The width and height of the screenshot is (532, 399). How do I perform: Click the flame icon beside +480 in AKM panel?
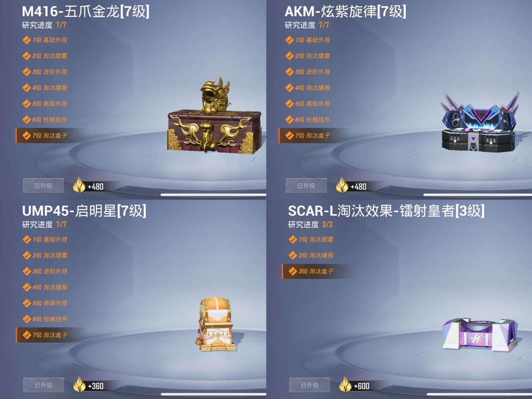point(342,185)
